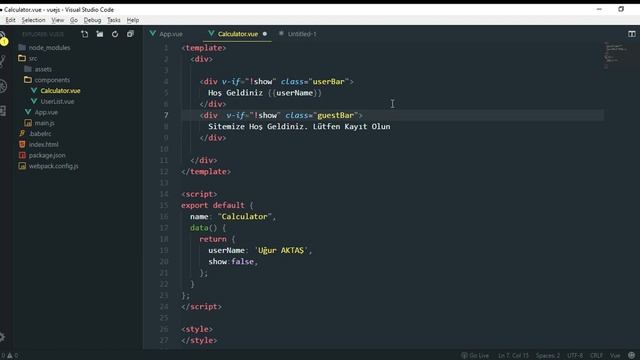This screenshot has height=360, width=640.
Task: Open index.html in the file tree
Action: [x=43, y=144]
